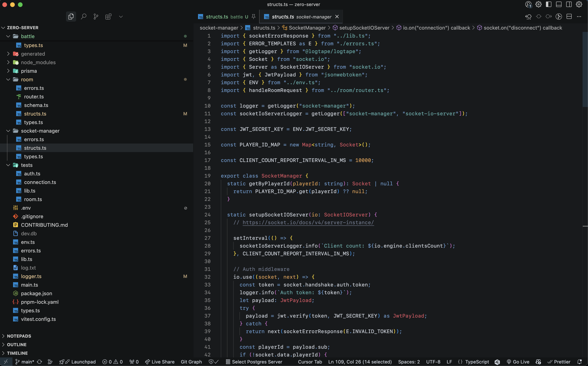588x366 pixels.
Task: Open the git branches icon next to sync
Action: [x=50, y=362]
